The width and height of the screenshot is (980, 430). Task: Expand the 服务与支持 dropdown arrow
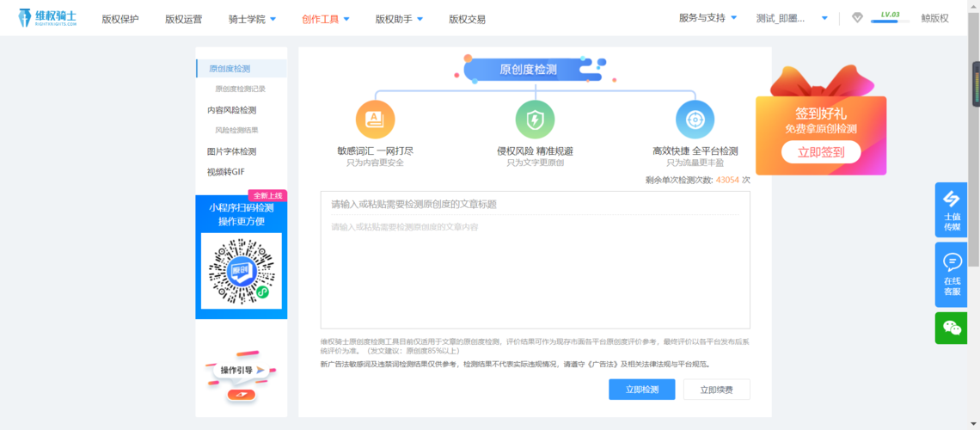[x=734, y=17]
